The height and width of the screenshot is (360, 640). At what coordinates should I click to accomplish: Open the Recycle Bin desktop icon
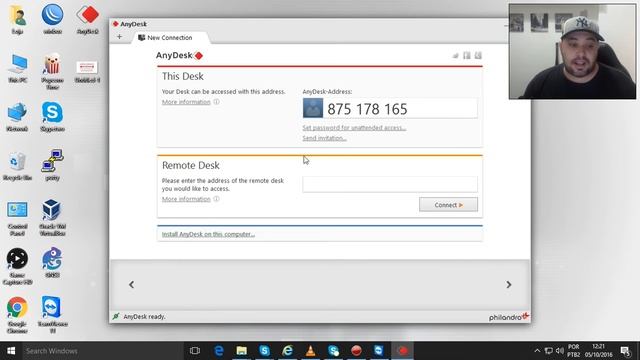point(17,166)
